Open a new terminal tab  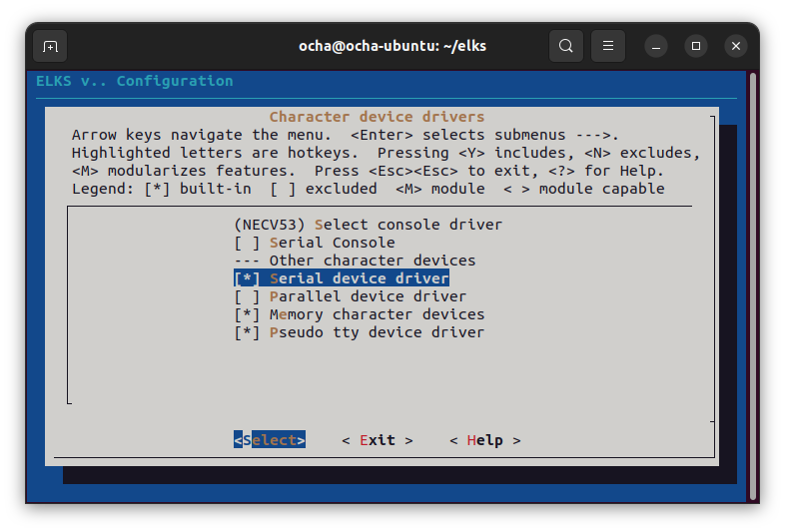coord(50,46)
